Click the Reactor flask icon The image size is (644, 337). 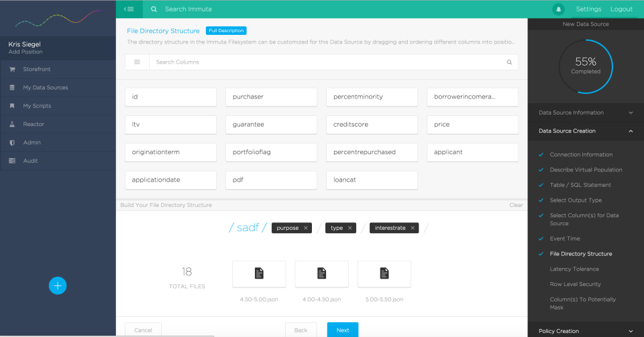point(12,124)
